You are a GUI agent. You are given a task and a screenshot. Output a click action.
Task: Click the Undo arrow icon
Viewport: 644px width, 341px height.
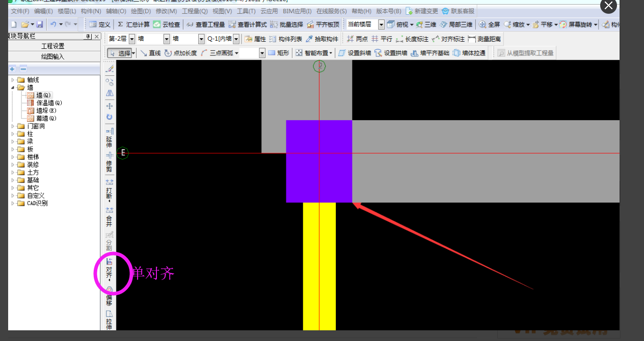point(53,24)
